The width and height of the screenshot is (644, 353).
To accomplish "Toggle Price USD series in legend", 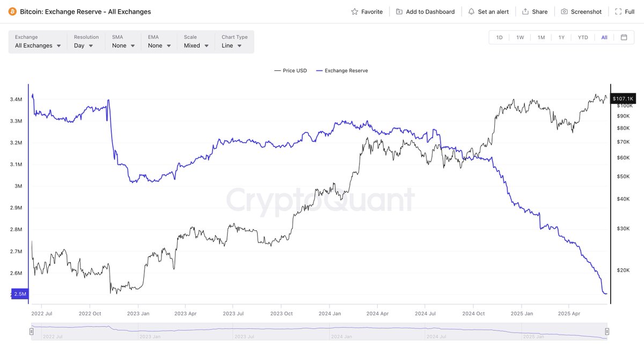I will pos(290,70).
